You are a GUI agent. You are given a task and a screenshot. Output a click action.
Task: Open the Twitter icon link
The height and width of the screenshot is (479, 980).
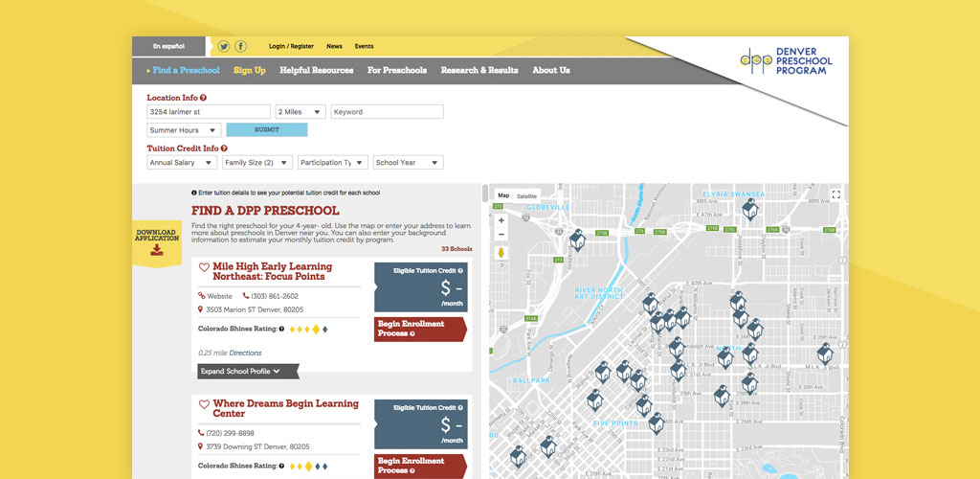[x=224, y=46]
